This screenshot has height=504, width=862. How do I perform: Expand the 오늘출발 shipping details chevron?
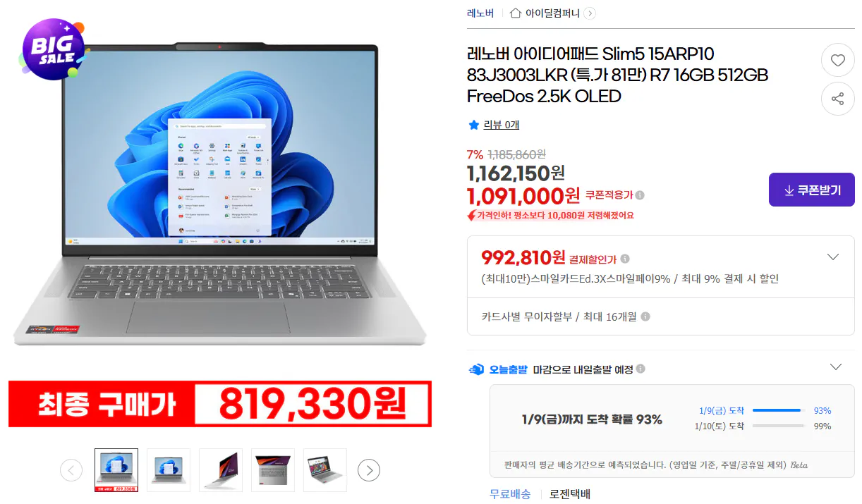[836, 367]
